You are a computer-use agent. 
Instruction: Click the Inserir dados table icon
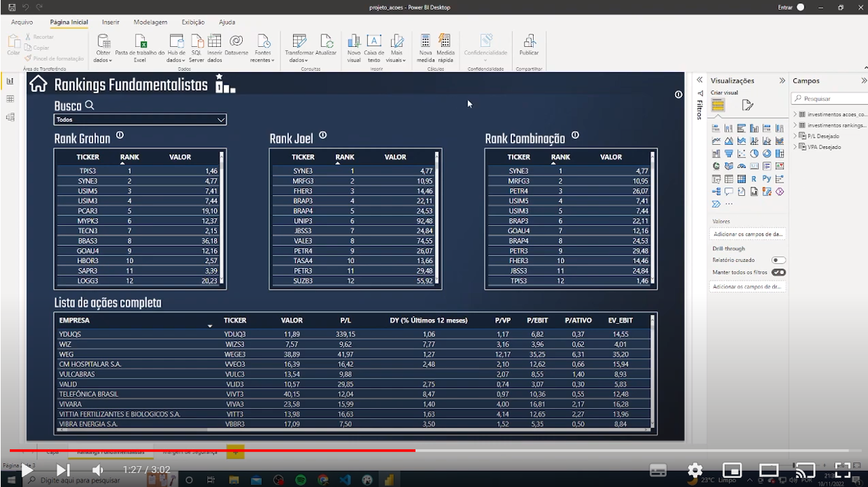(215, 41)
